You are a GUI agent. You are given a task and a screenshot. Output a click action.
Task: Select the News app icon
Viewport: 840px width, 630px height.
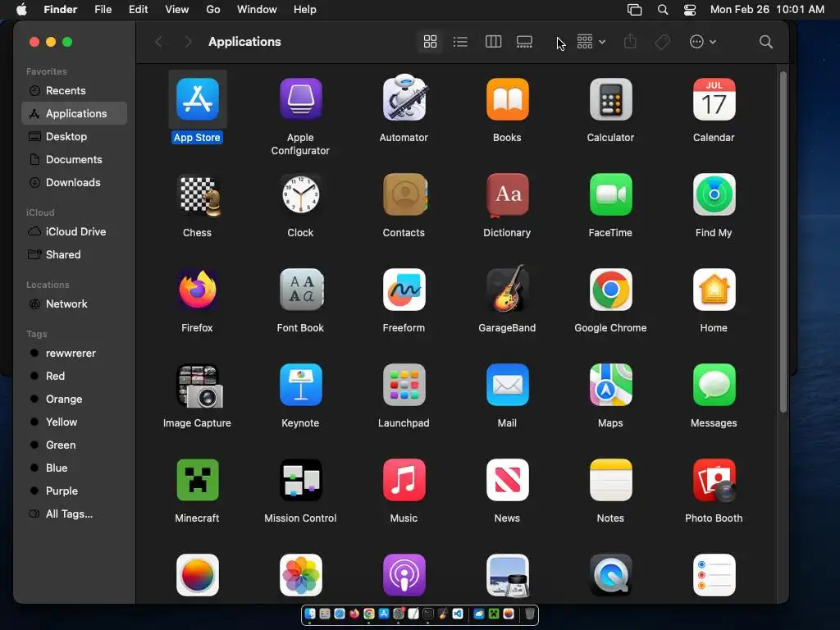[507, 479]
